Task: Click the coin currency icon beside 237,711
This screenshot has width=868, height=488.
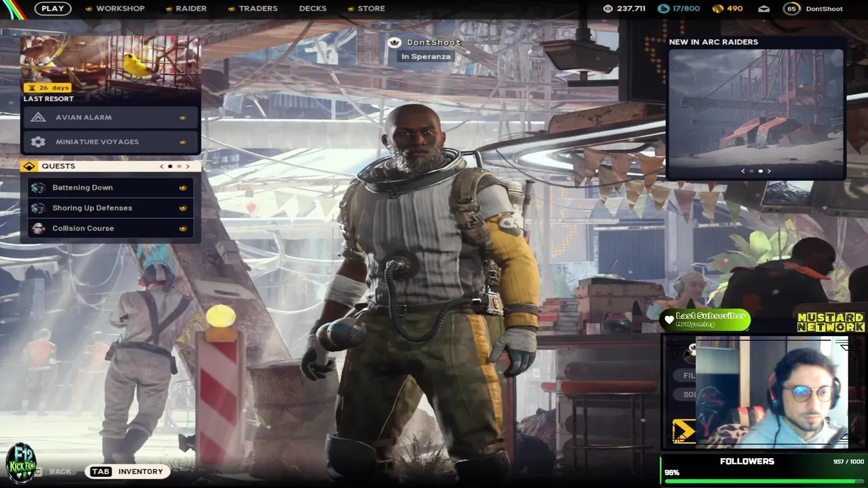Action: pos(608,9)
